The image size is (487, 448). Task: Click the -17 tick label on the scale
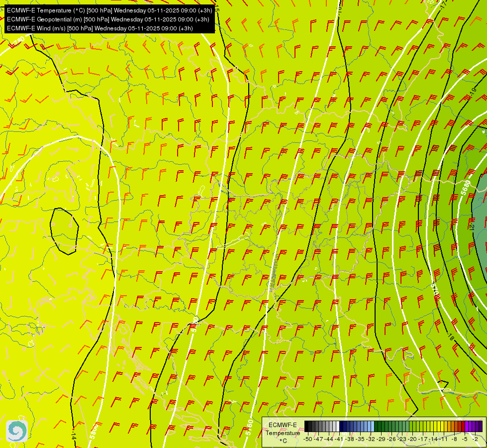coord(423,439)
